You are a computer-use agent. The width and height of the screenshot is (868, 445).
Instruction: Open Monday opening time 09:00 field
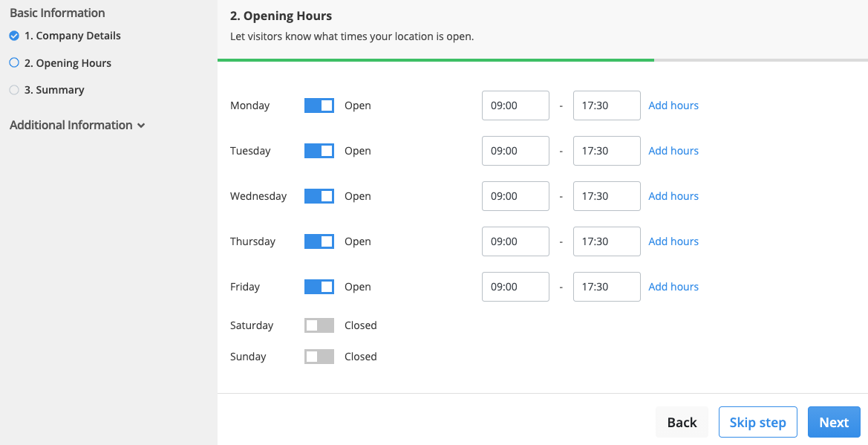click(x=515, y=105)
